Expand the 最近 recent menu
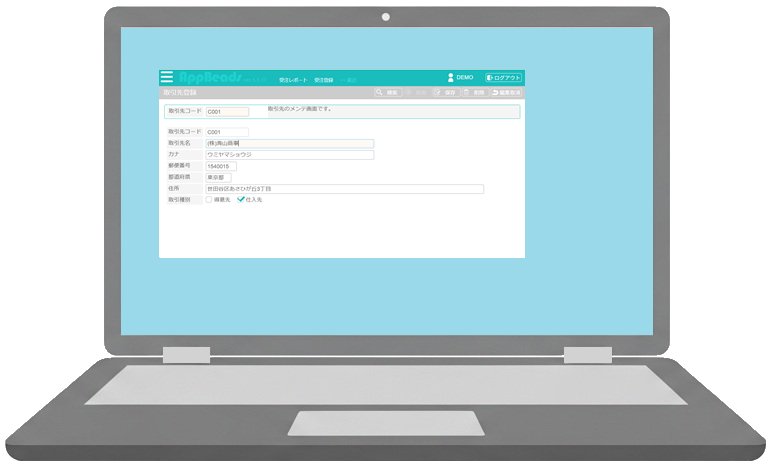This screenshot has width=771, height=466. pyautogui.click(x=348, y=78)
